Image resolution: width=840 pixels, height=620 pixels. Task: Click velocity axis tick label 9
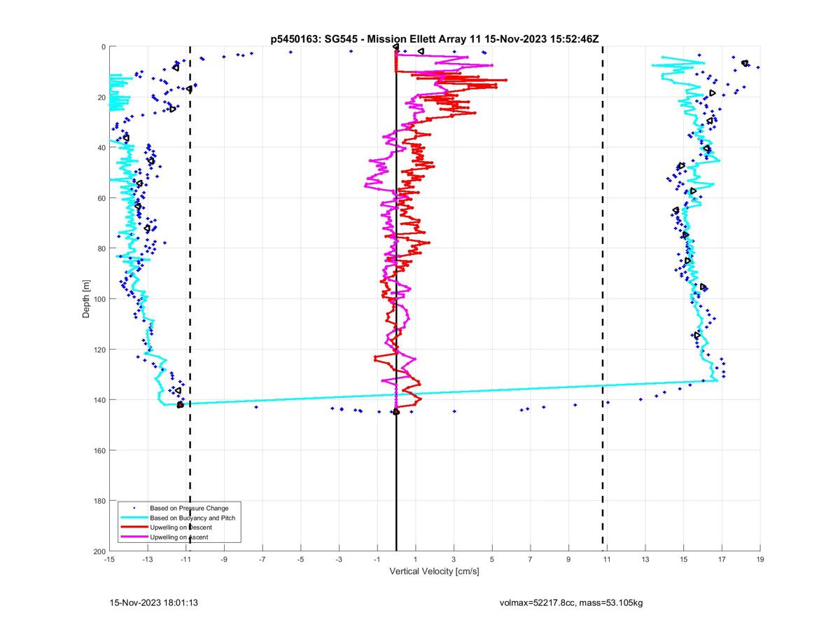tap(569, 560)
